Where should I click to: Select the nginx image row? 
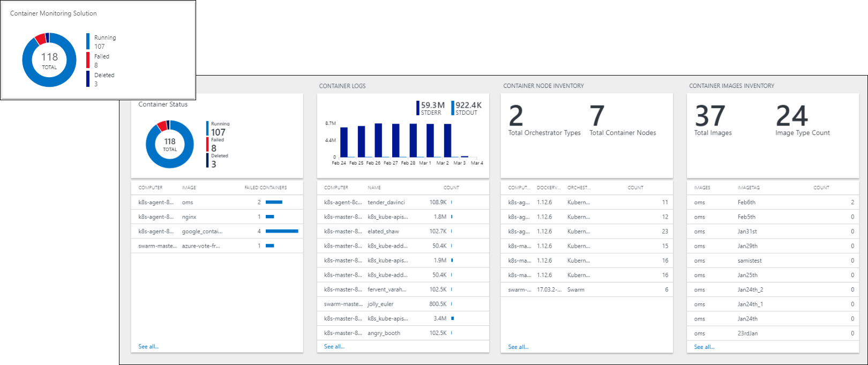point(216,217)
